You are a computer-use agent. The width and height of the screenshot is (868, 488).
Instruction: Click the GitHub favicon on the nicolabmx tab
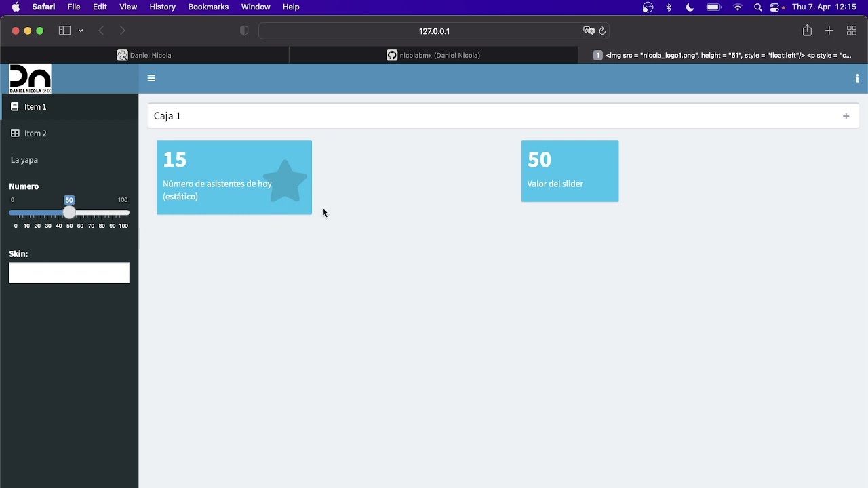[x=392, y=55]
